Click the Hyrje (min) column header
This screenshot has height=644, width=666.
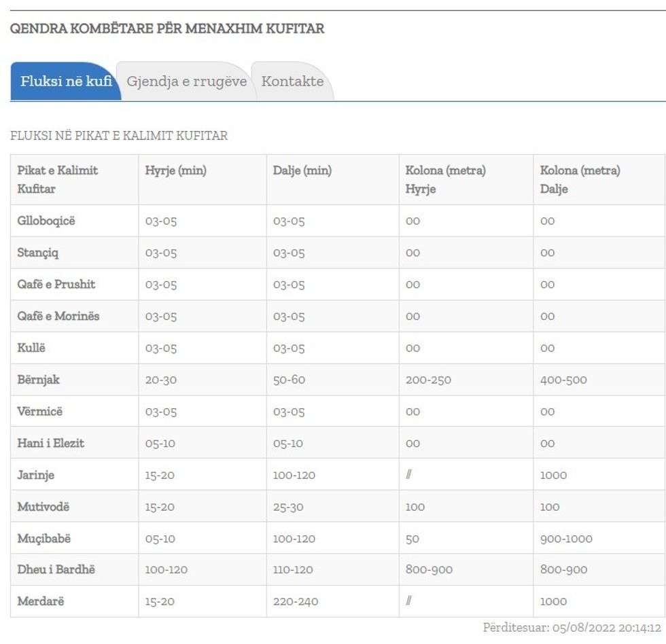coord(175,171)
